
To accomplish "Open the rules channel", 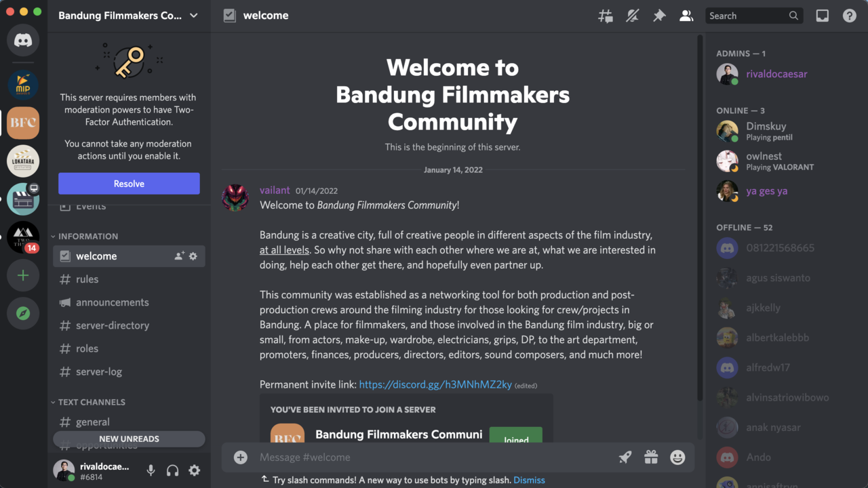I will coord(129,279).
